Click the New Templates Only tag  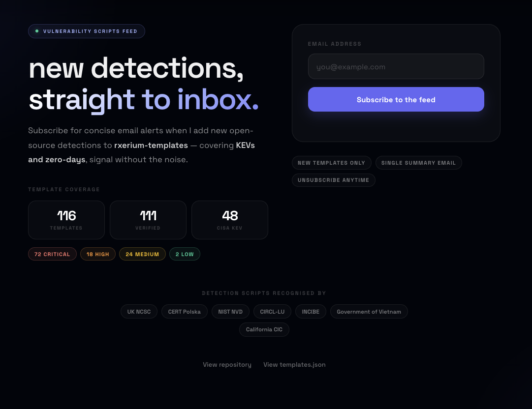(x=332, y=163)
